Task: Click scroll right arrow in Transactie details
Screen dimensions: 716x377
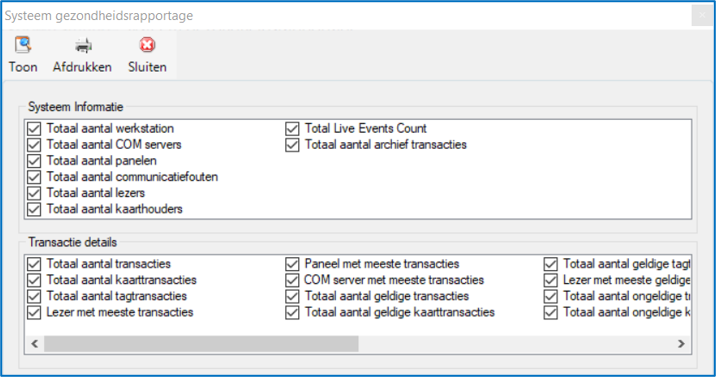Action: click(x=681, y=344)
